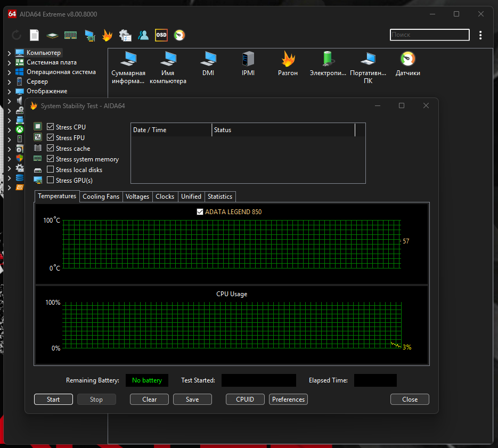Click the memory module benchmark toolbar icon
The width and height of the screenshot is (498, 448).
pyautogui.click(x=70, y=35)
